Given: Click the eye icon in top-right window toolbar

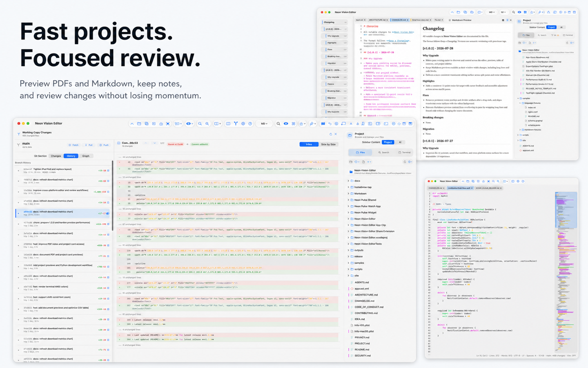Looking at the screenshot, I should (x=519, y=12).
